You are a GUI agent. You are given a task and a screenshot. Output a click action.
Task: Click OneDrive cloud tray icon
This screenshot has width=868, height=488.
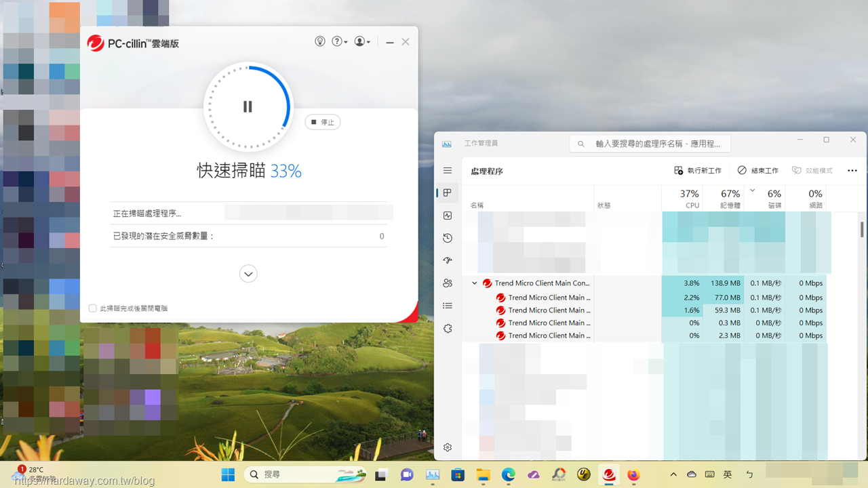[692, 474]
